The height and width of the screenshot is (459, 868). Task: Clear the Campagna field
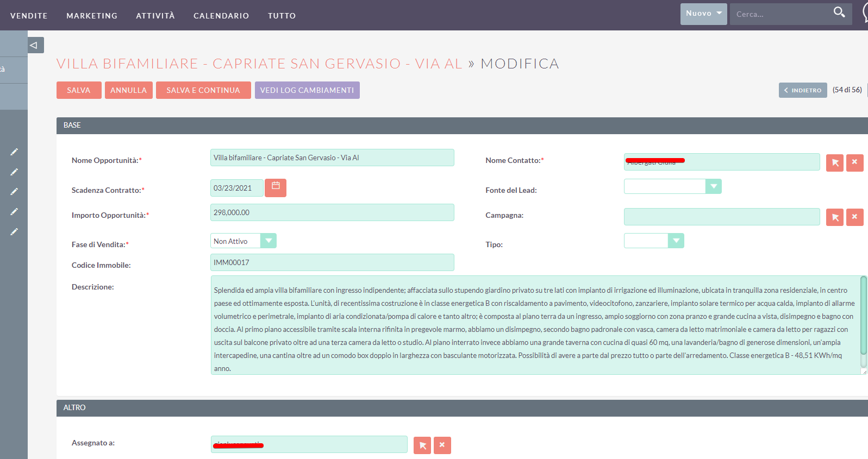854,217
